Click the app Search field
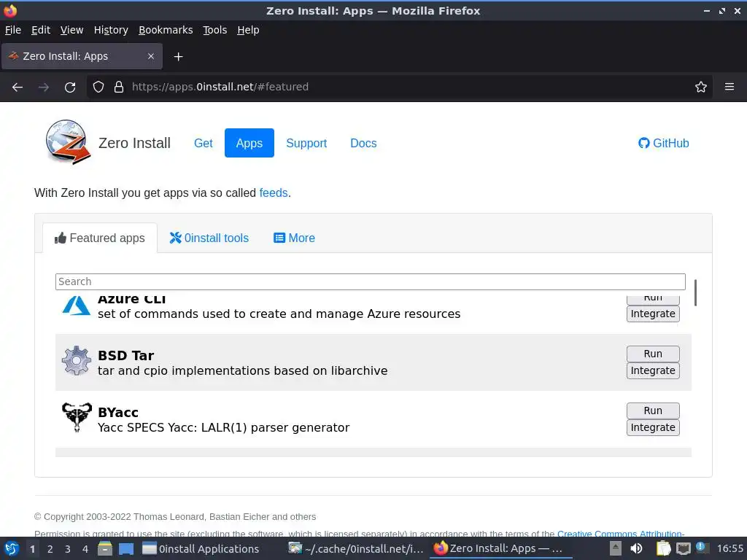Screen dimensions: 747x560 pos(370,281)
